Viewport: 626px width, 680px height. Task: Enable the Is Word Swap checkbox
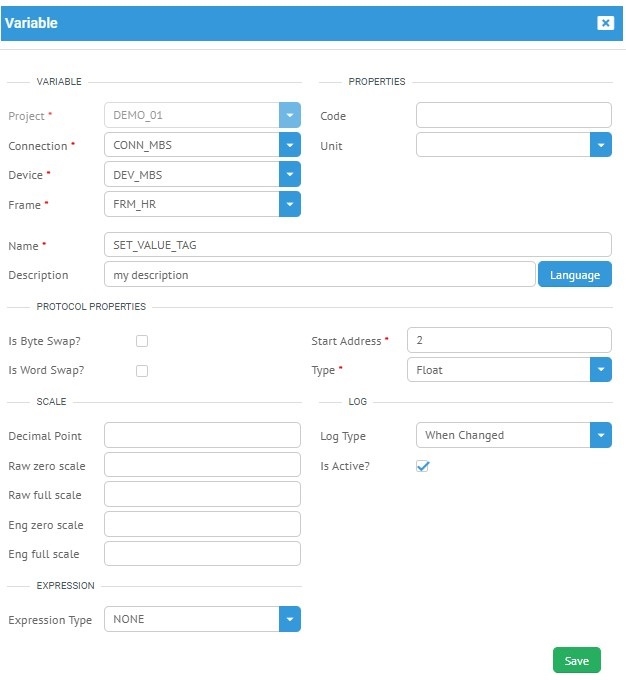(142, 371)
